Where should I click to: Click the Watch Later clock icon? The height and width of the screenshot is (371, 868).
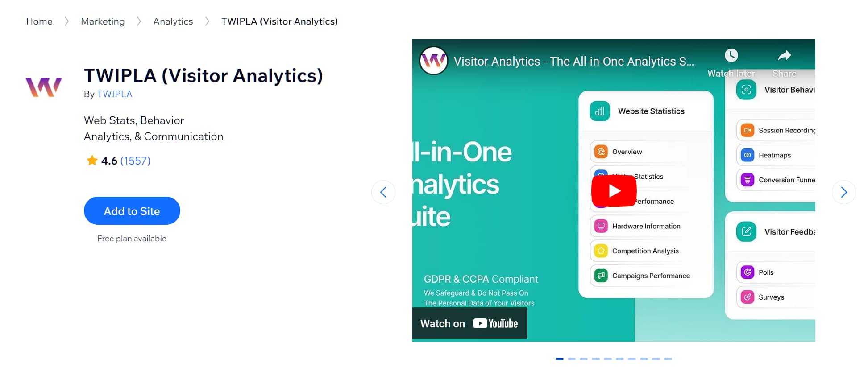coord(731,55)
